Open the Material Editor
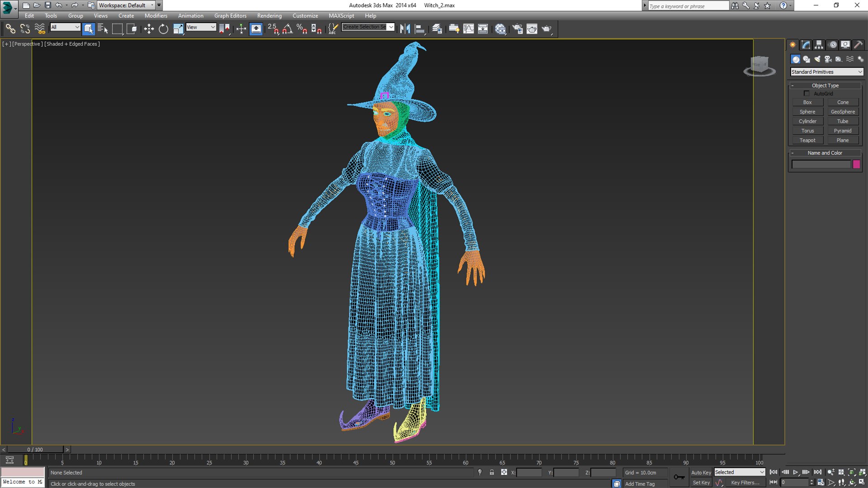Image resolution: width=868 pixels, height=488 pixels. [500, 29]
